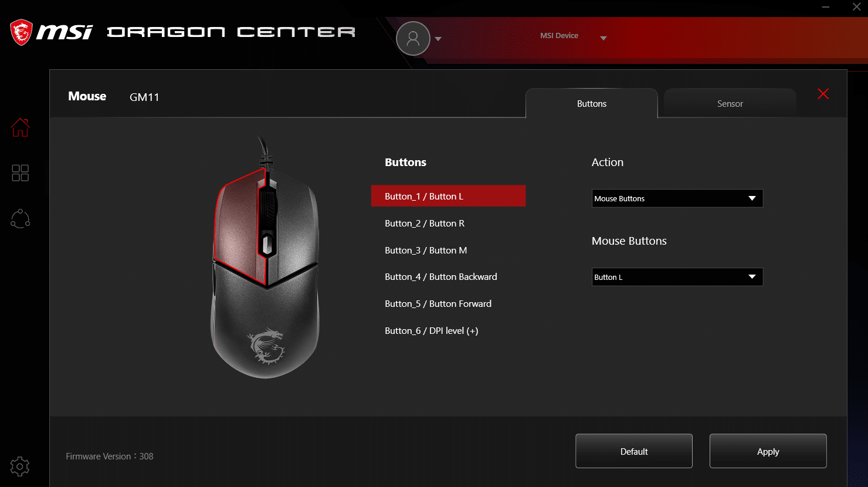Click the Apply button
The height and width of the screenshot is (487, 868).
[x=768, y=451]
